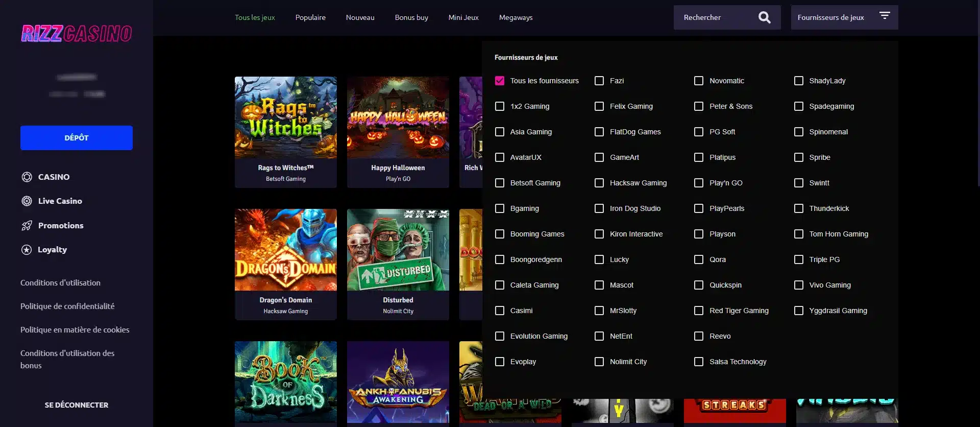Open Conditions d'utilisation des bonus link

67,359
